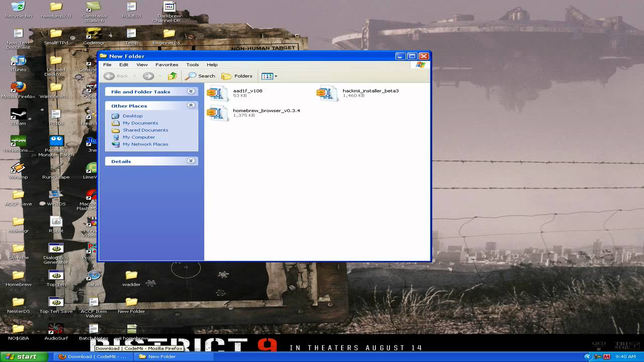The width and height of the screenshot is (644, 362).
Task: Select the hackmii_installer_beta3 archive file
Action: click(358, 93)
